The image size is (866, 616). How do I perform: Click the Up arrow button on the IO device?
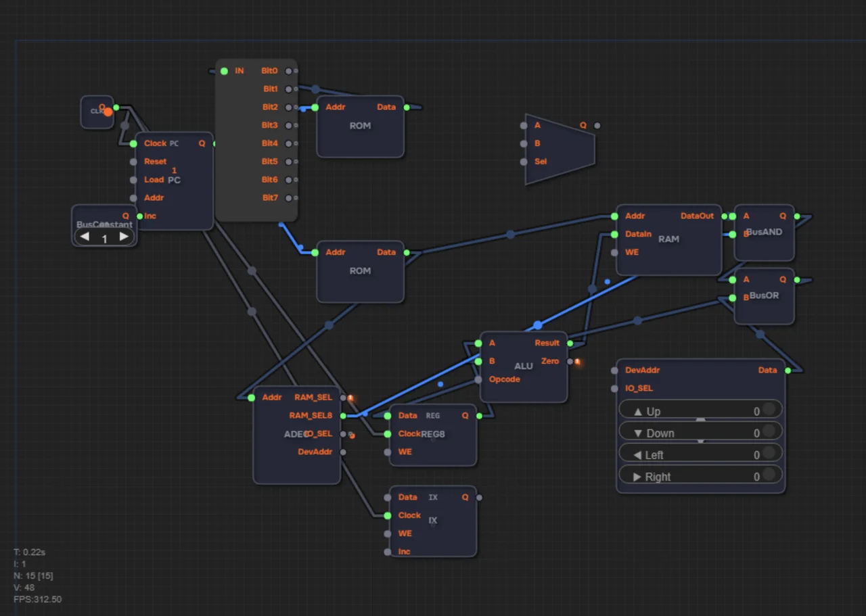700,410
